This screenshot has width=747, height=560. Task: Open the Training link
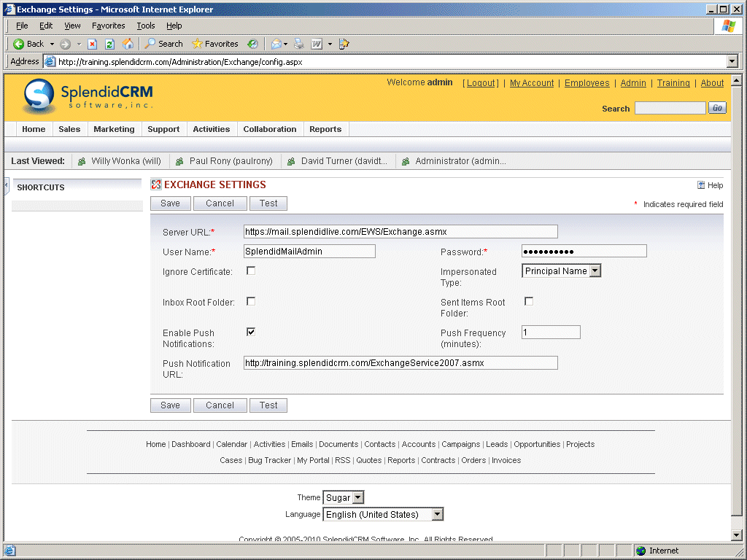point(673,83)
